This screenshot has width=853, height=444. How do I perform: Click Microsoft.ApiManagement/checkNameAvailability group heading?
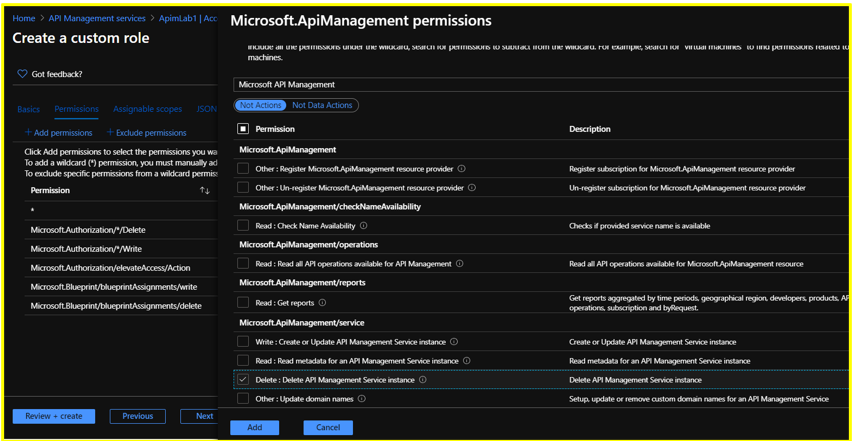(x=330, y=207)
